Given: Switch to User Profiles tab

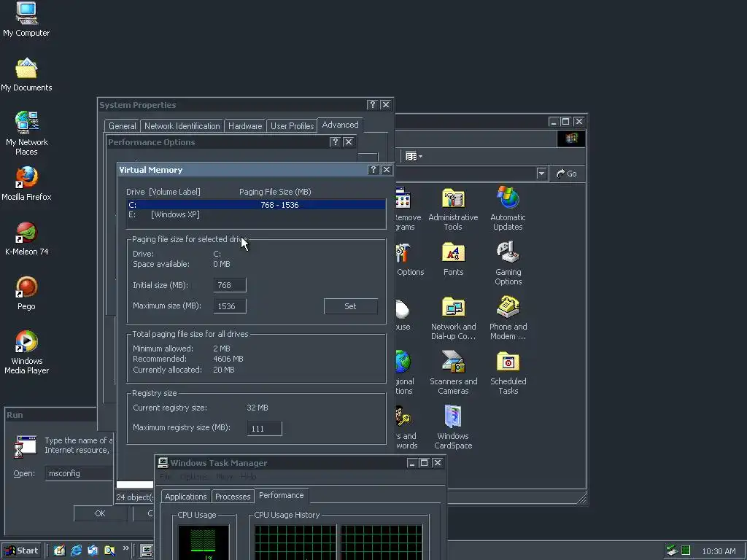Looking at the screenshot, I should (x=292, y=126).
